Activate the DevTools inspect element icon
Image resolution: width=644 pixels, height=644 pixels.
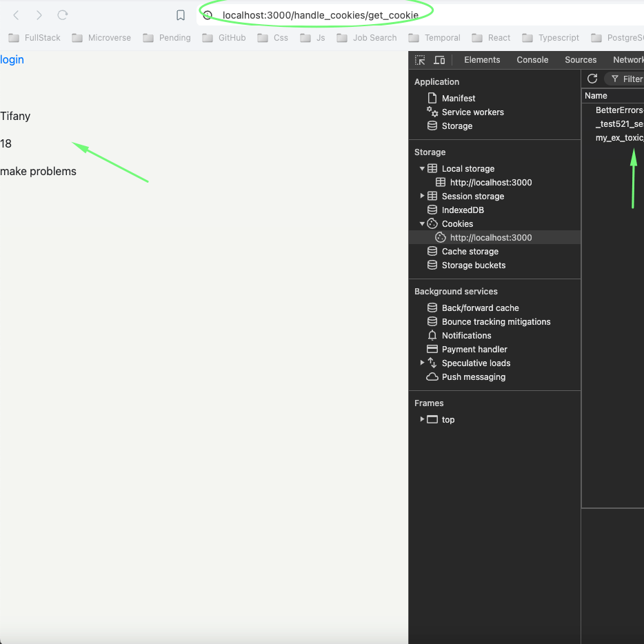pos(420,60)
